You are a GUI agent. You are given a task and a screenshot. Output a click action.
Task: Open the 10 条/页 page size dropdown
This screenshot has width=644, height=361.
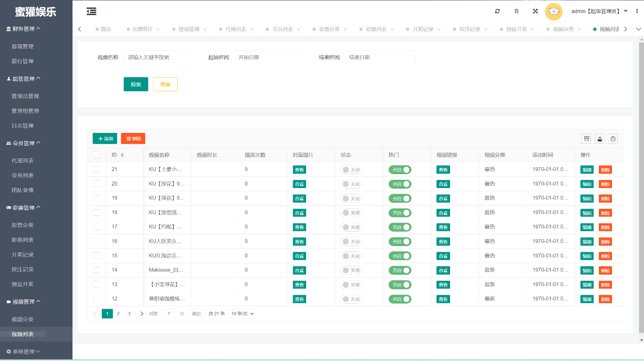(243, 314)
